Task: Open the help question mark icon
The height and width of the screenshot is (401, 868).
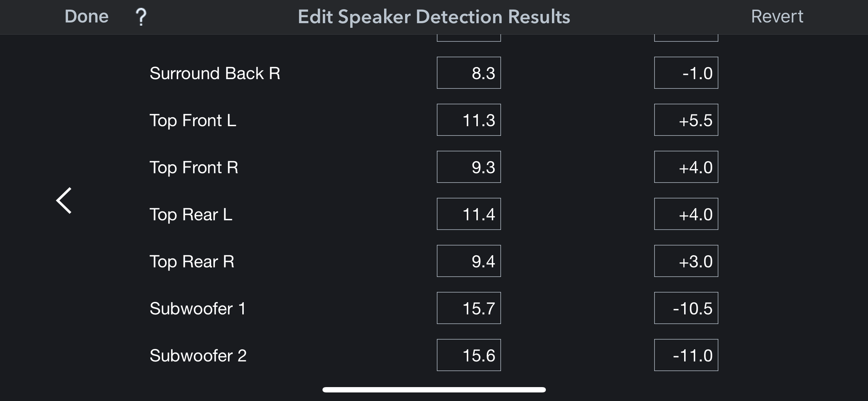Action: (141, 17)
